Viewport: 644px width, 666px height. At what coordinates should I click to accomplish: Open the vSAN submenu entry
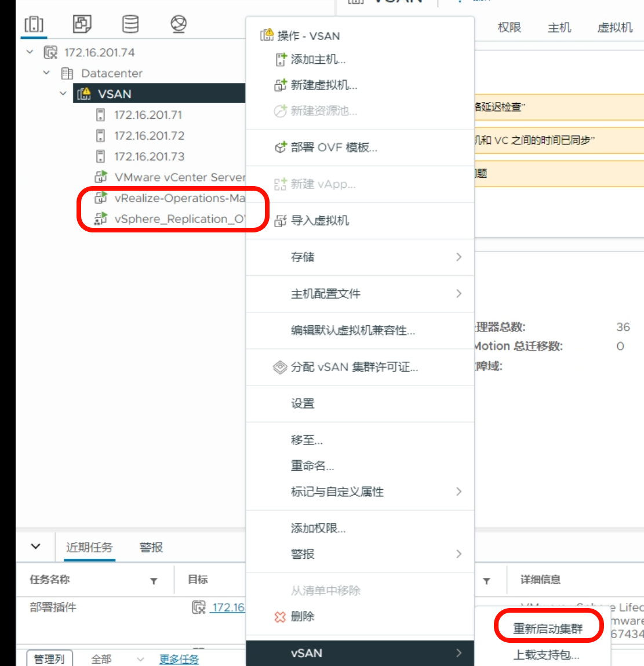click(x=360, y=653)
